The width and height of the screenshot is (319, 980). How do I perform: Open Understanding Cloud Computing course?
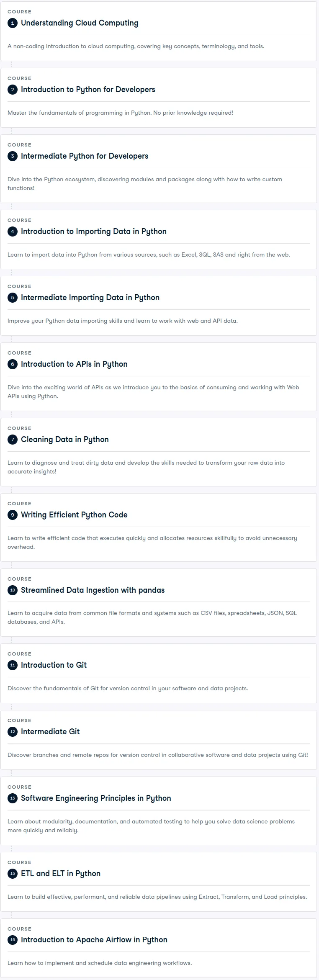tap(80, 23)
